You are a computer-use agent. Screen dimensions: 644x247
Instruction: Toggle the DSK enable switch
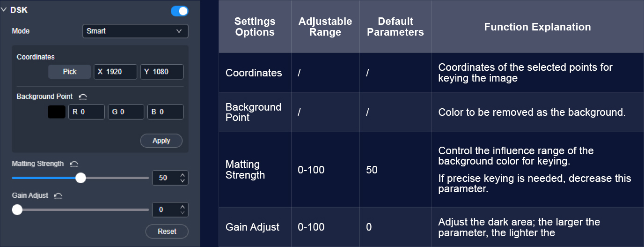180,11
